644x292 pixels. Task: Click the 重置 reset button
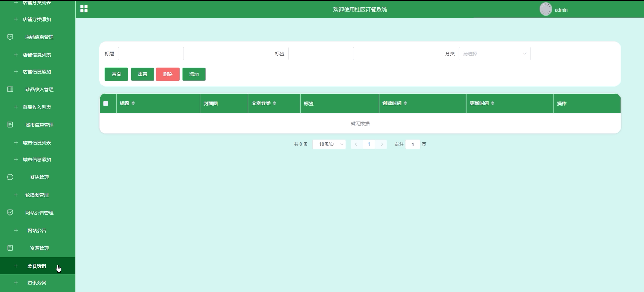pyautogui.click(x=143, y=74)
